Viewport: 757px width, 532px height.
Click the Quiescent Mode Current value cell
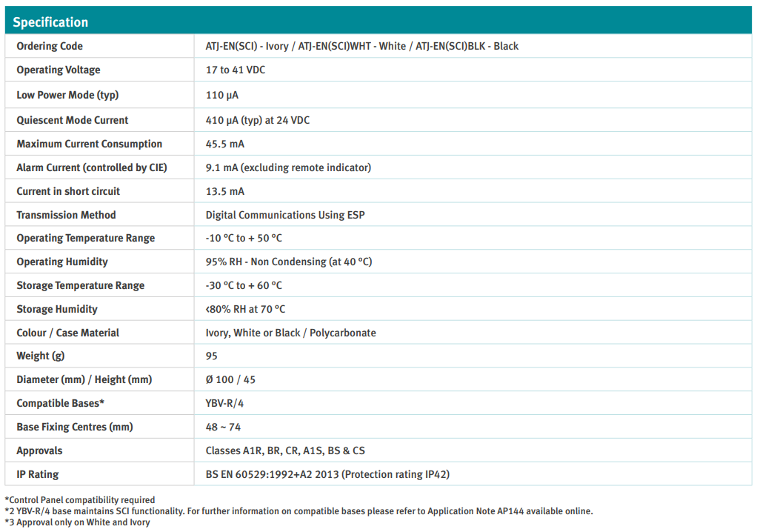(257, 120)
